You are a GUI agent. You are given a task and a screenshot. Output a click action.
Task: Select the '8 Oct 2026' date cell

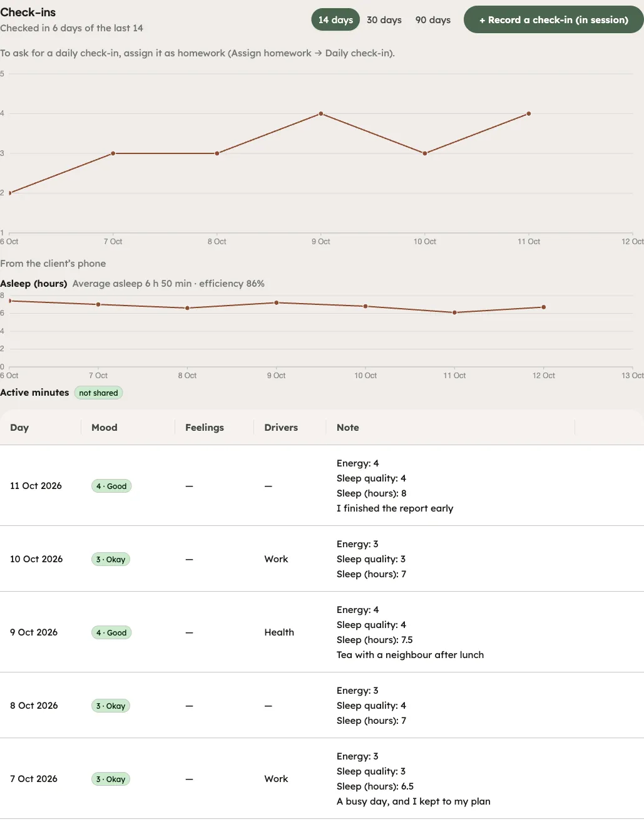(34, 706)
